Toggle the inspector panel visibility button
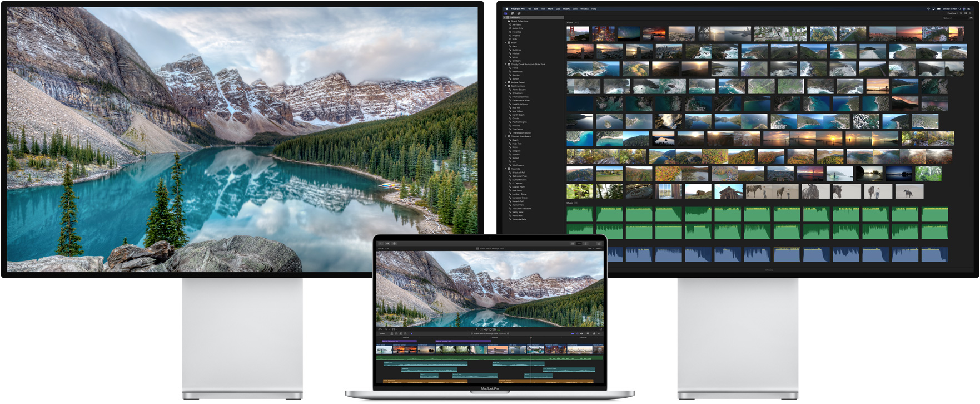The height and width of the screenshot is (404, 980). pos(585,243)
